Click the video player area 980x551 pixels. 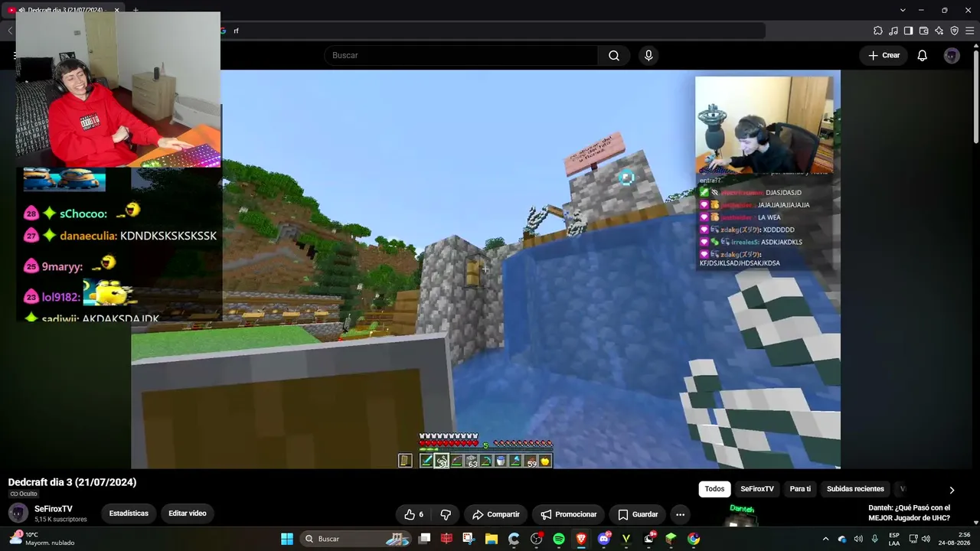(485, 269)
